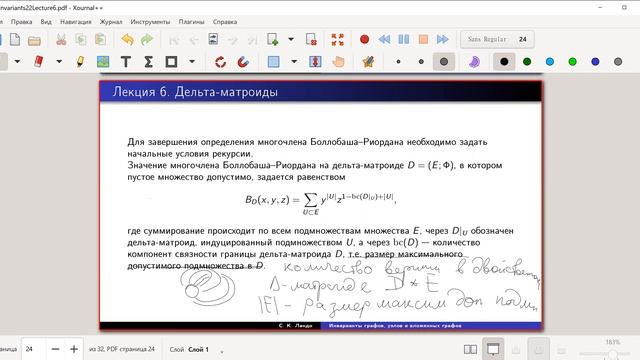Open the Инструменты menu
Screen dimensions: 640x360
(x=150, y=22)
